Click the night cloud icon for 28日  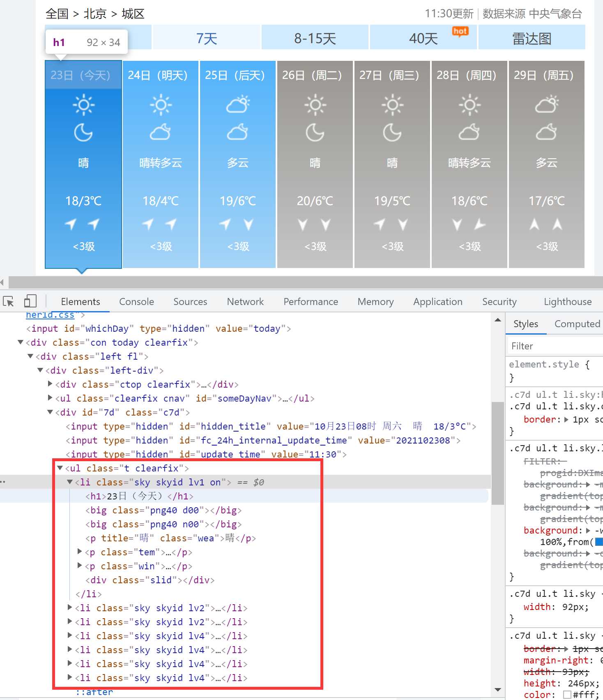469,132
